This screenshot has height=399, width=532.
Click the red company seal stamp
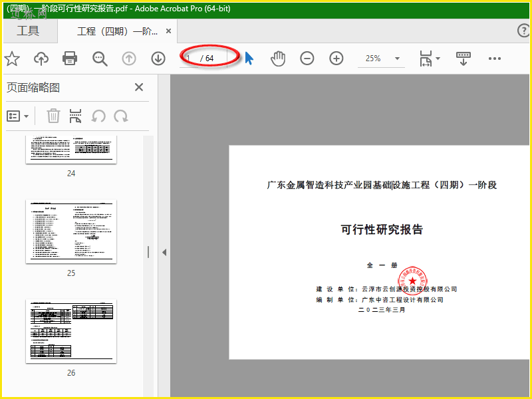(x=412, y=281)
